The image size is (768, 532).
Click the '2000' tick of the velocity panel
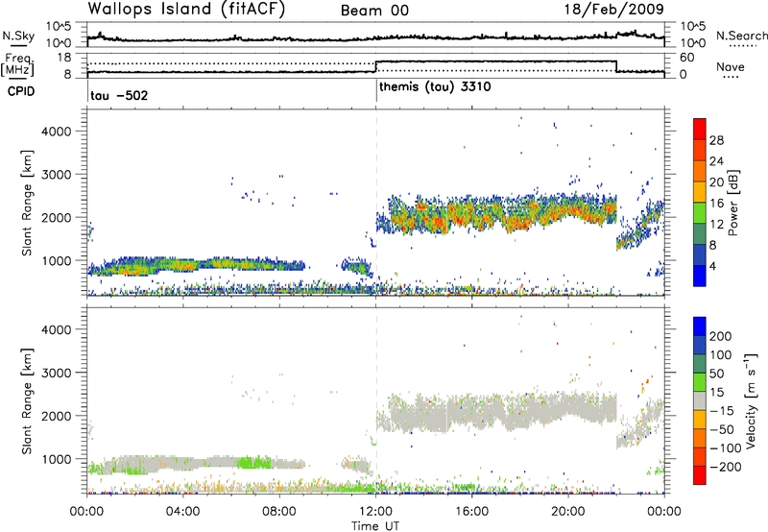pyautogui.click(x=57, y=417)
